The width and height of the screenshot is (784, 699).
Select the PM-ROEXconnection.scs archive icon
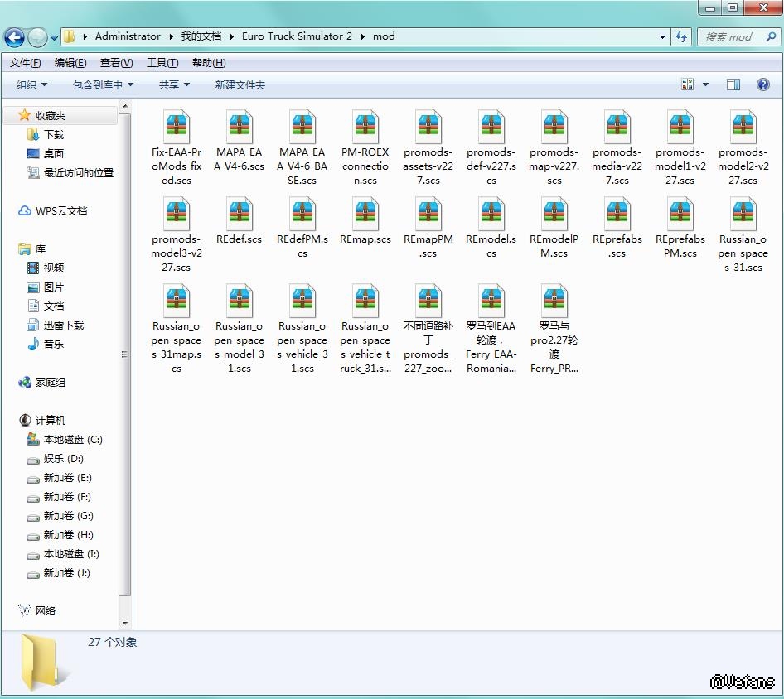(x=365, y=128)
